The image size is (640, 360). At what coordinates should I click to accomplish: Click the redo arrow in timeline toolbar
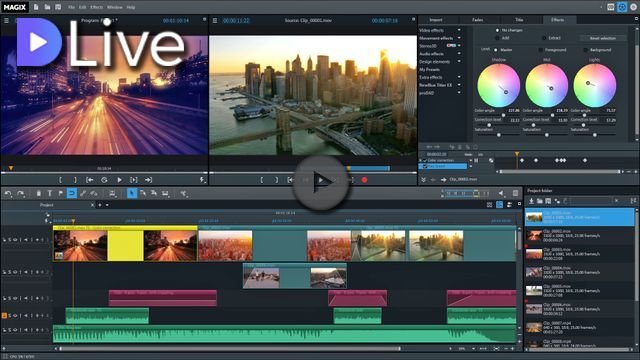point(20,193)
